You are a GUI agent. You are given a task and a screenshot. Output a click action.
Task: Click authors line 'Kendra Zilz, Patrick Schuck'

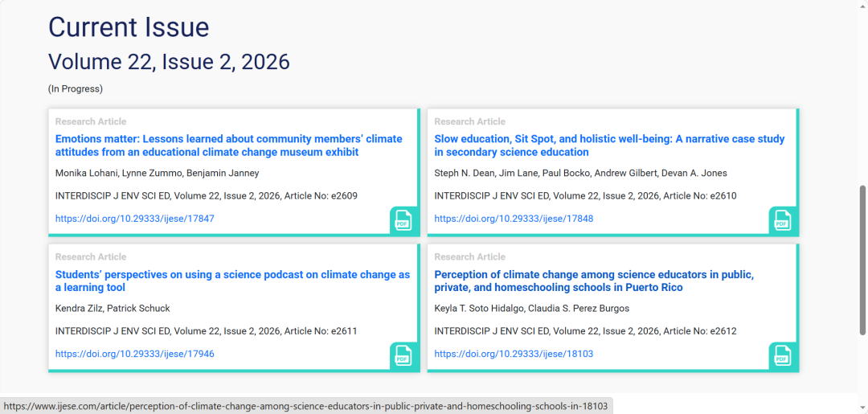click(x=113, y=308)
